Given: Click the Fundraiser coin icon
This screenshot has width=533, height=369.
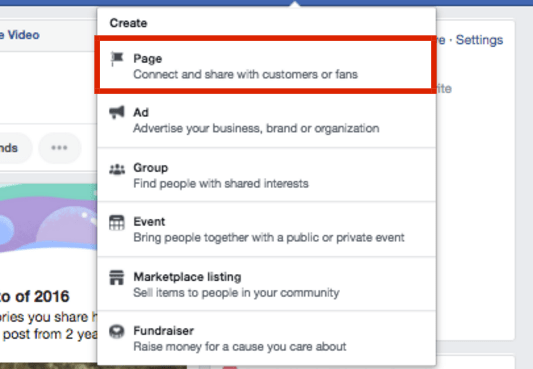Looking at the screenshot, I should 117,332.
